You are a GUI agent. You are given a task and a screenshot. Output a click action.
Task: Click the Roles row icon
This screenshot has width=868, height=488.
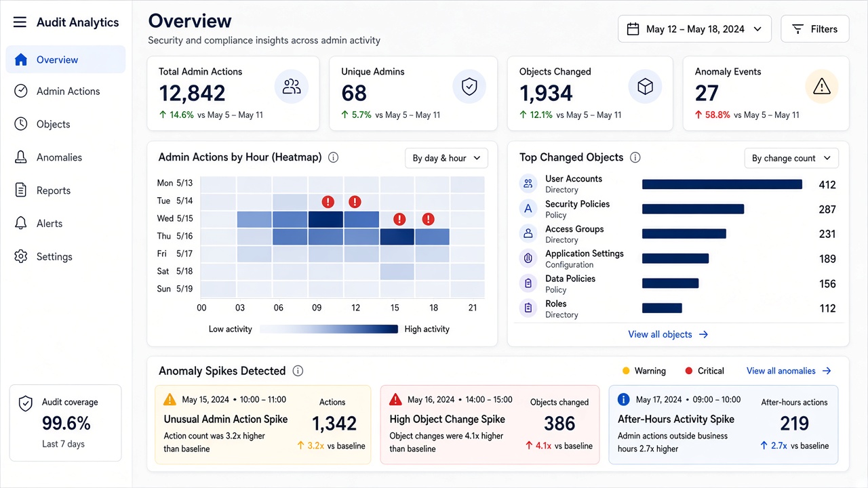pos(528,308)
